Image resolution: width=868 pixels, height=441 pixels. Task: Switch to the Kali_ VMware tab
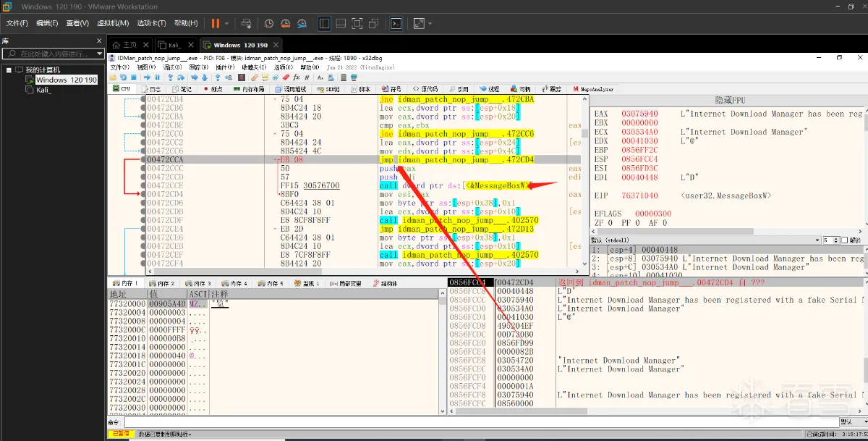coord(175,45)
